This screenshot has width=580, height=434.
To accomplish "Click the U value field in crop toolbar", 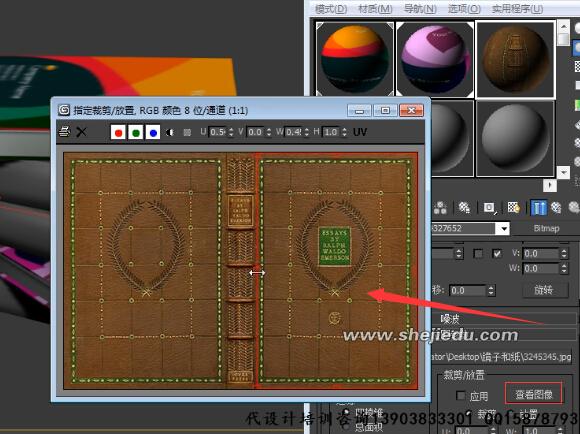I will (218, 132).
